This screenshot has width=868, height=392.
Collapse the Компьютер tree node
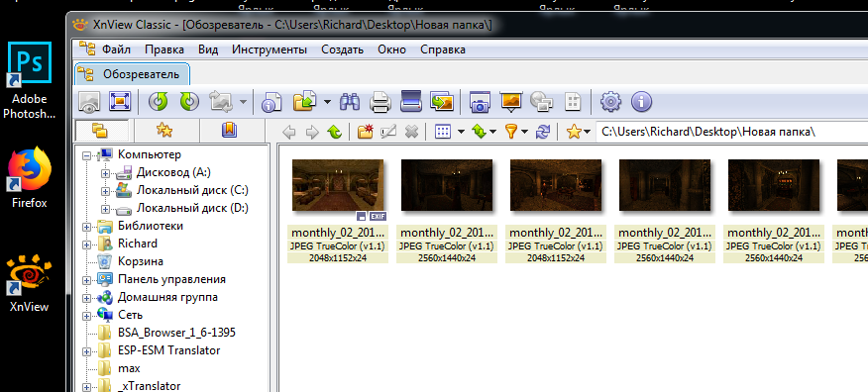click(86, 156)
